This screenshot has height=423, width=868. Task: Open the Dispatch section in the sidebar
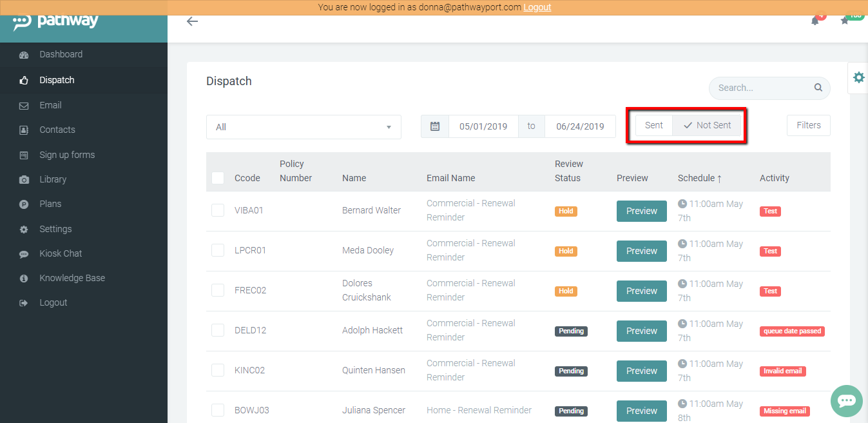56,80
